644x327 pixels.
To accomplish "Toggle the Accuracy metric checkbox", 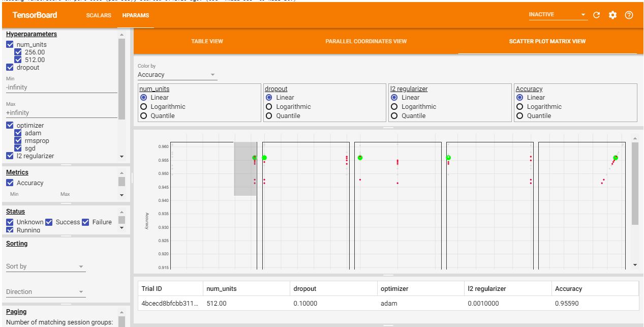I will click(10, 183).
